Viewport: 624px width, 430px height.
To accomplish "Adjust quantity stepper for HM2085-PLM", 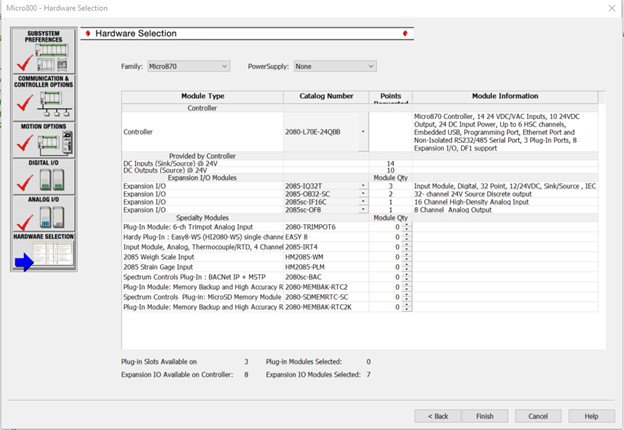I will coord(406,267).
